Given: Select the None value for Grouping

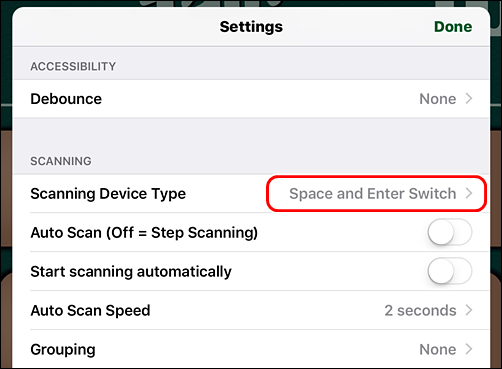Looking at the screenshot, I should [437, 349].
